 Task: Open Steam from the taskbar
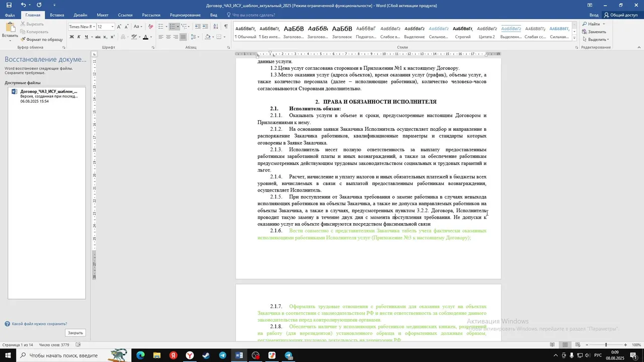(206, 355)
